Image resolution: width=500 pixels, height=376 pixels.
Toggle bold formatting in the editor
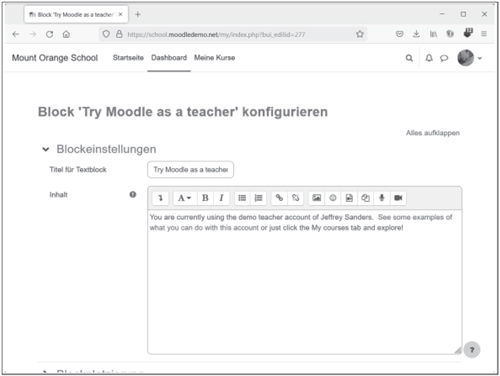point(205,198)
